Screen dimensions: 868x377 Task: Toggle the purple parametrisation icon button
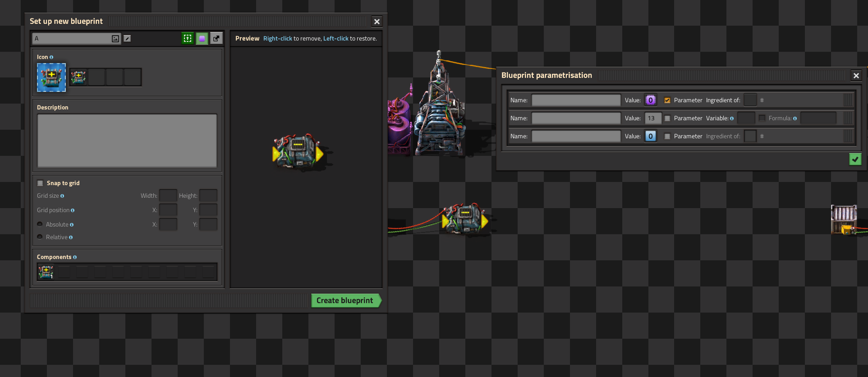[x=202, y=38]
